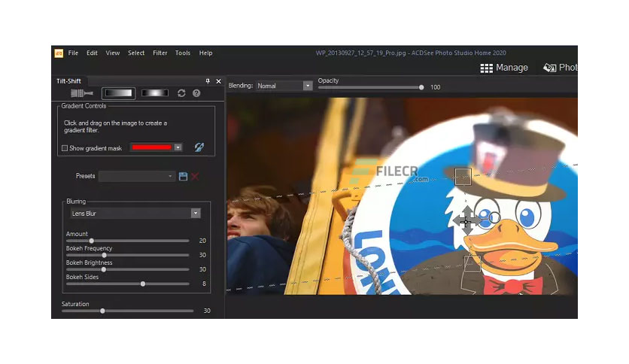Click the reset circular arrows icon
Screen dimensions: 629x364
181,93
